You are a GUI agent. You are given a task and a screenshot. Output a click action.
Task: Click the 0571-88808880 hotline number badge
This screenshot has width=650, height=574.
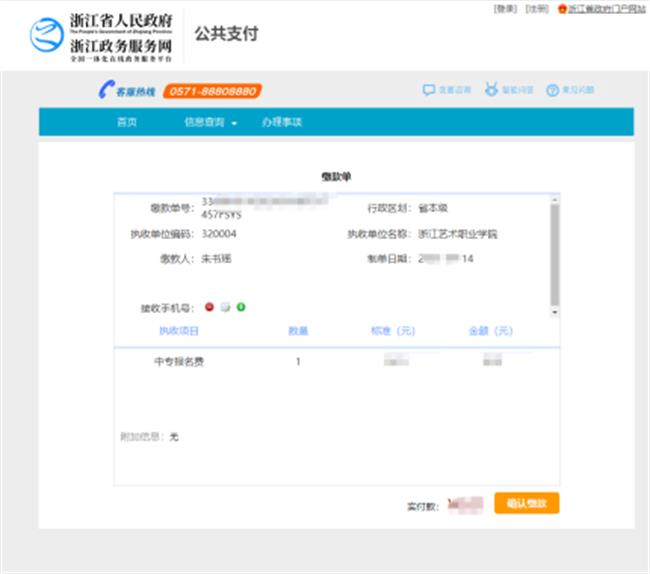coord(212,91)
